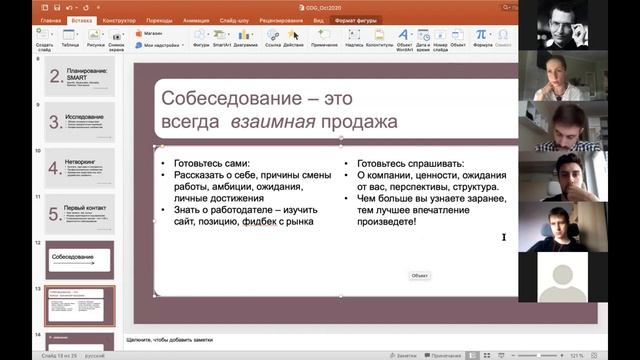This screenshot has height=360, width=640.
Task: Select slide 8 thumbnail Планирование: SMART
Action: [80, 76]
